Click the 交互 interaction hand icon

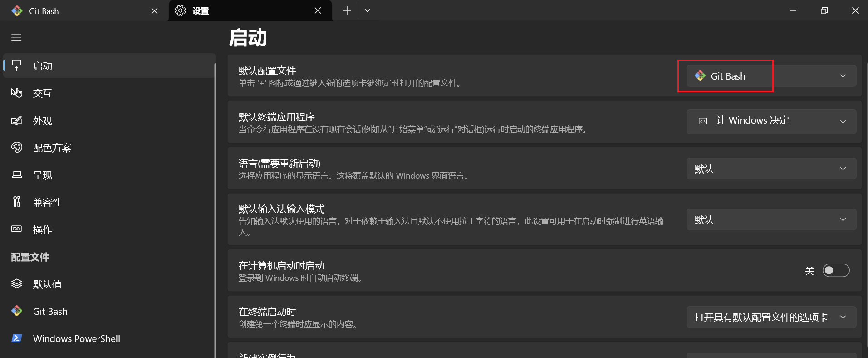click(x=17, y=93)
